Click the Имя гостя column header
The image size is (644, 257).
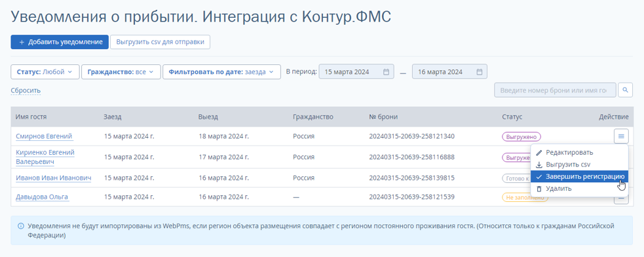pyautogui.click(x=31, y=117)
